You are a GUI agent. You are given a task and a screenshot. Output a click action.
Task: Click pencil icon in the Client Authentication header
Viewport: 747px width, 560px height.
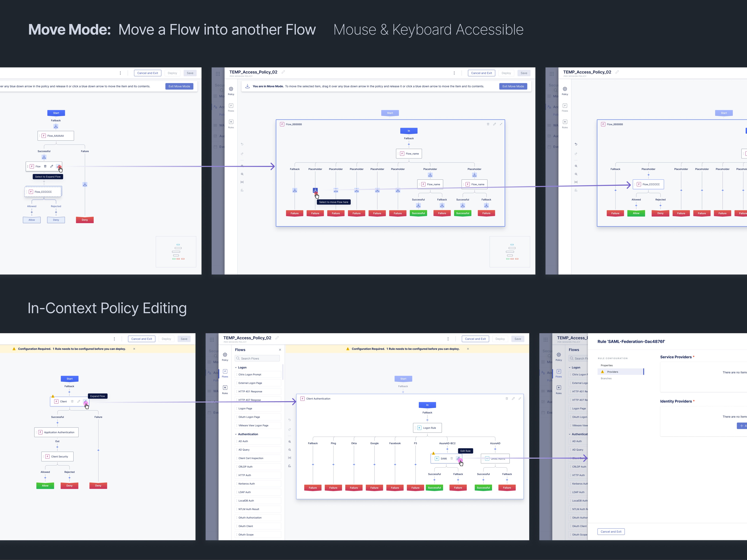tap(513, 399)
